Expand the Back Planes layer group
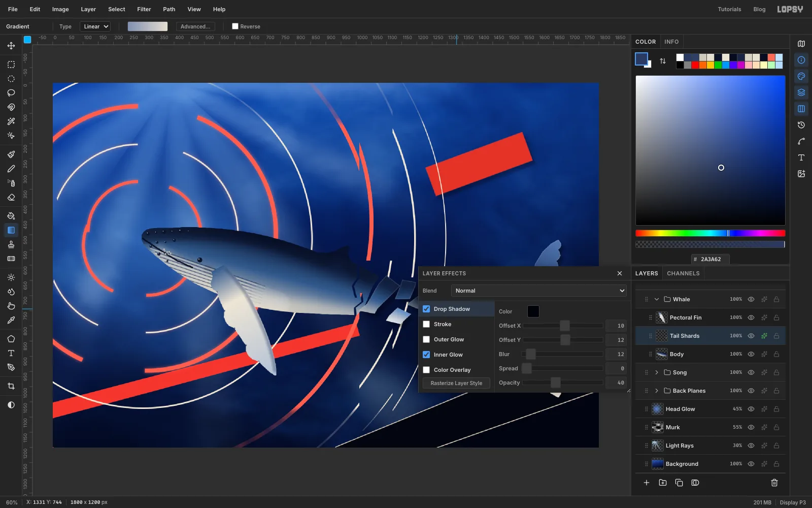Image resolution: width=812 pixels, height=508 pixels. point(657,391)
